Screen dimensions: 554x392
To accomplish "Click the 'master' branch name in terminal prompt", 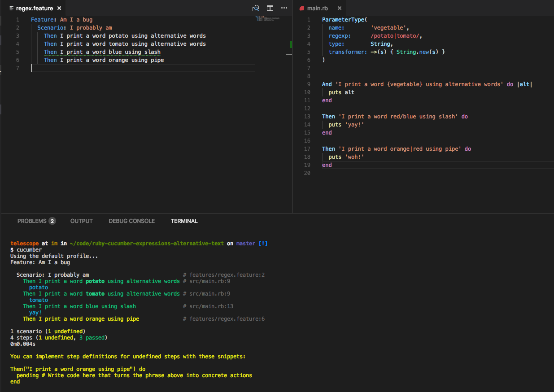I will click(x=246, y=244).
